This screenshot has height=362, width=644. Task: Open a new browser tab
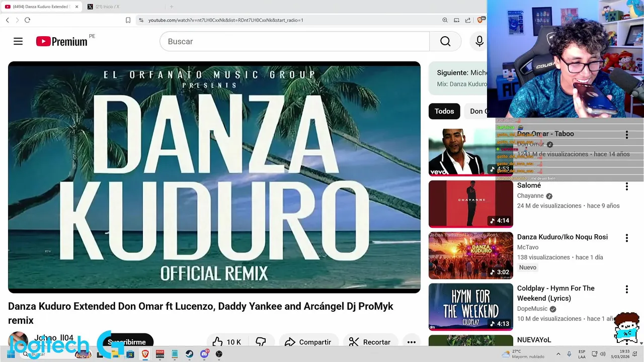coord(171,7)
